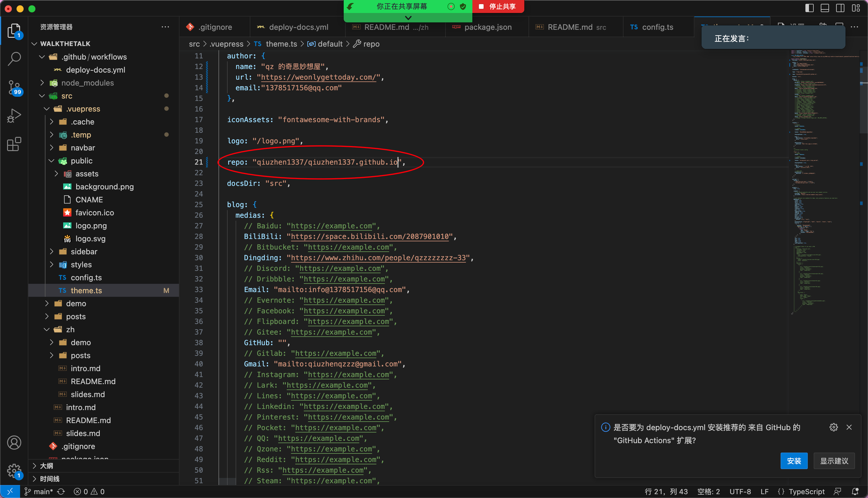Click the TypeScript language mode indicator

point(806,492)
